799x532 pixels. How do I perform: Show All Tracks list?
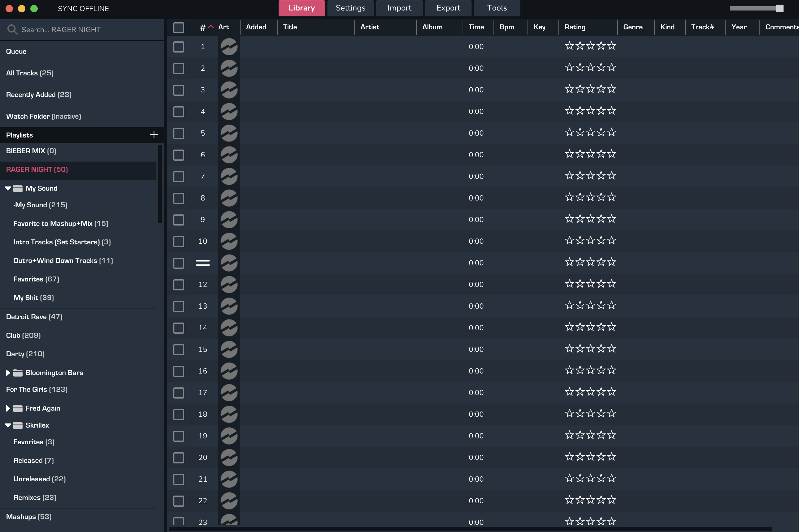click(x=30, y=73)
